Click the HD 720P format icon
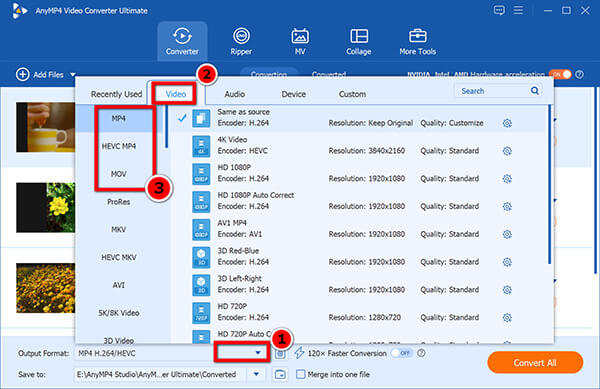This screenshot has height=389, width=600. pos(201,313)
